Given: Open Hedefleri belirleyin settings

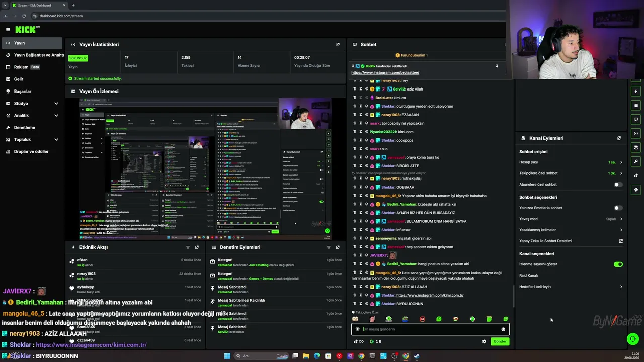Looking at the screenshot, I should [x=571, y=287].
